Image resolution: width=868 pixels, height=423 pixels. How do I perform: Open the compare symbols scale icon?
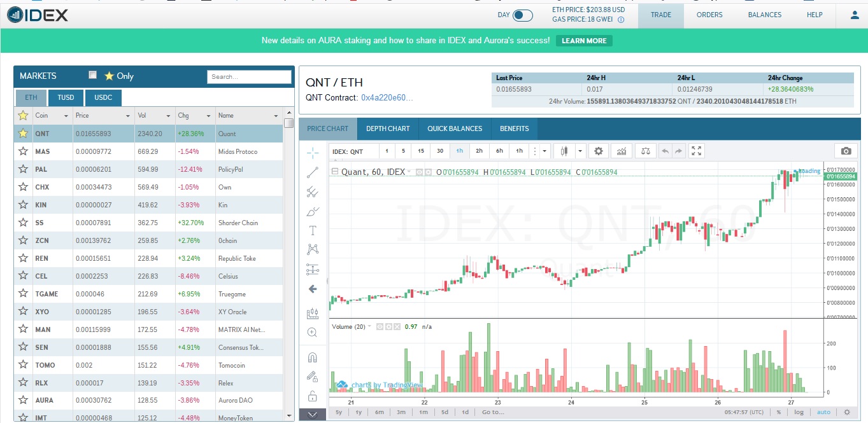tap(646, 151)
